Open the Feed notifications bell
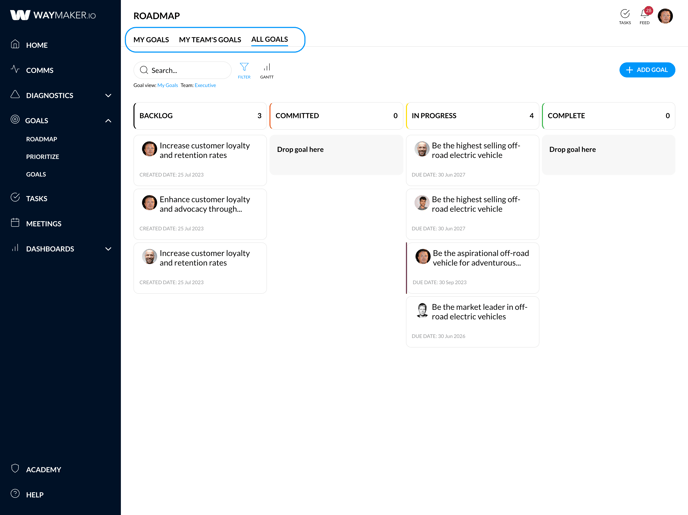 pyautogui.click(x=645, y=16)
